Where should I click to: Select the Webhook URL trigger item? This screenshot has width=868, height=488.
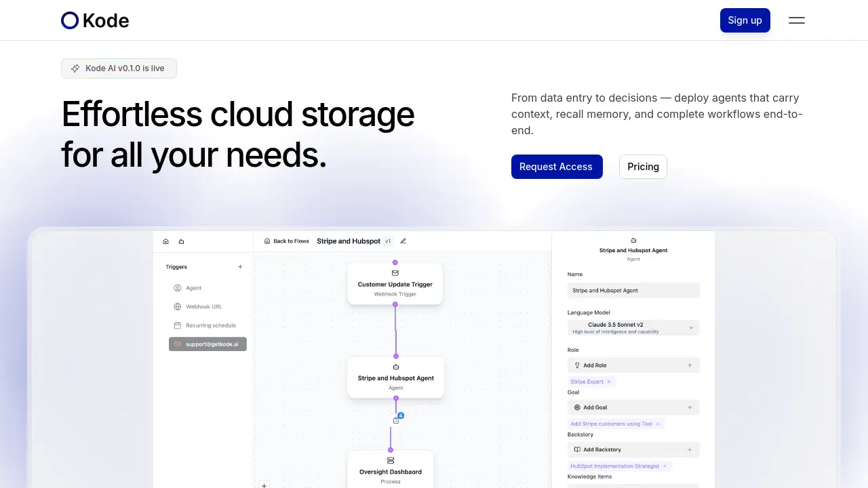click(x=208, y=306)
